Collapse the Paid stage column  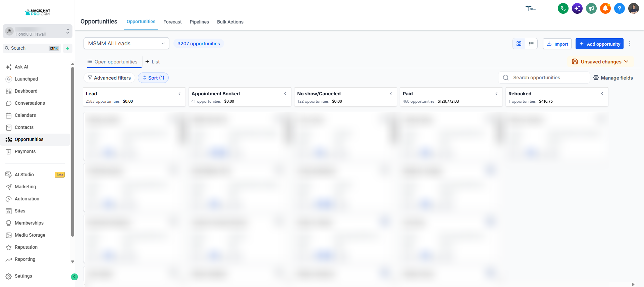pos(496,94)
